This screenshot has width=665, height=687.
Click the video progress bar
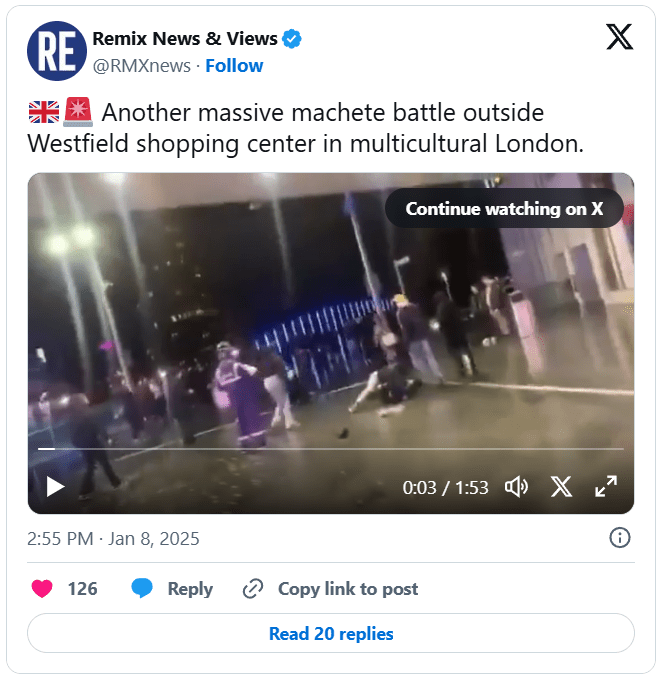(331, 449)
